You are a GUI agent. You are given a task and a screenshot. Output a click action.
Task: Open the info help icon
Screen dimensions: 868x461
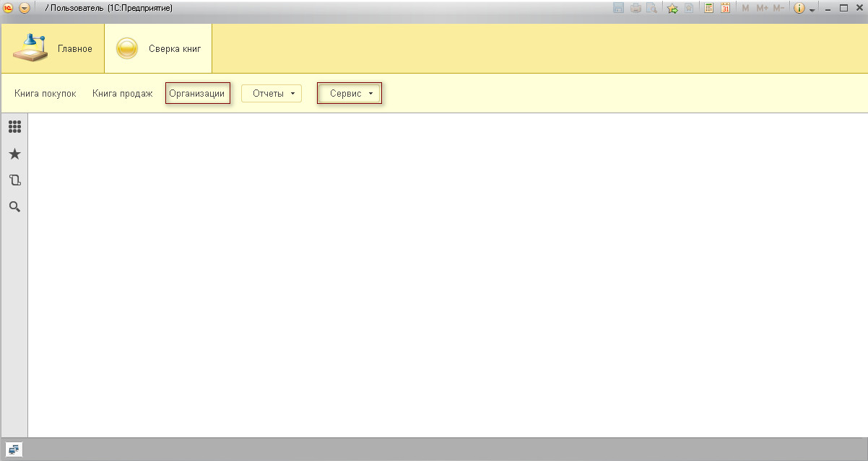pos(799,9)
